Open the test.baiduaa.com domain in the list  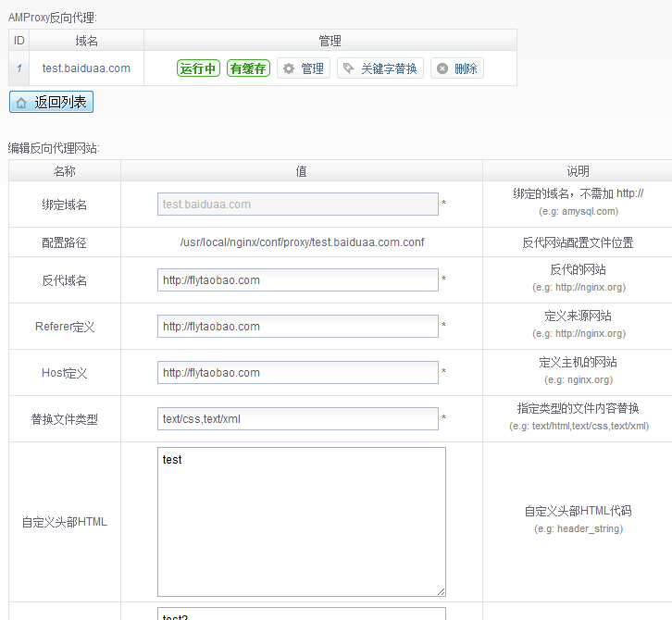(86, 68)
